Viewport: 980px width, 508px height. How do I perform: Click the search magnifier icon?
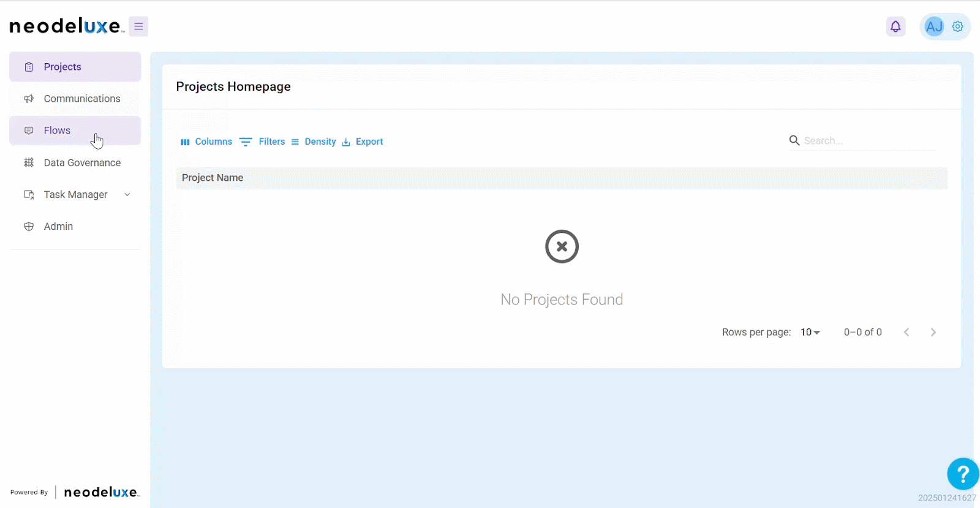pyautogui.click(x=794, y=140)
